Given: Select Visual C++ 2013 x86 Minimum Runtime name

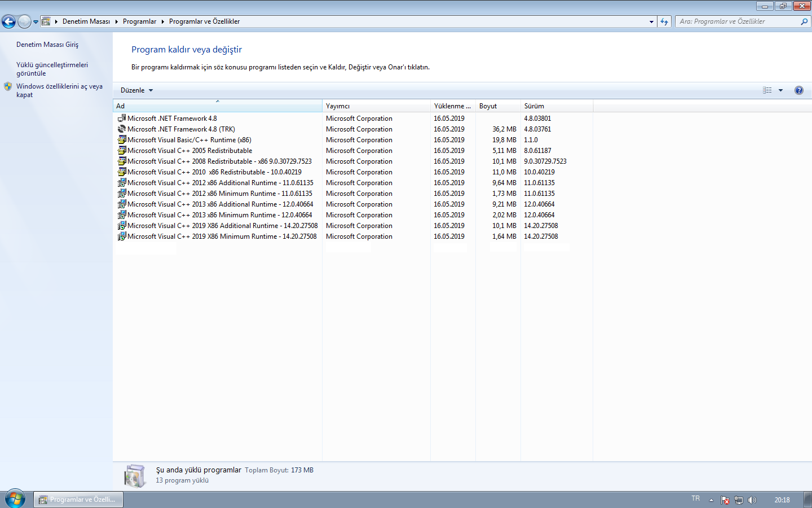Looking at the screenshot, I should [220, 215].
